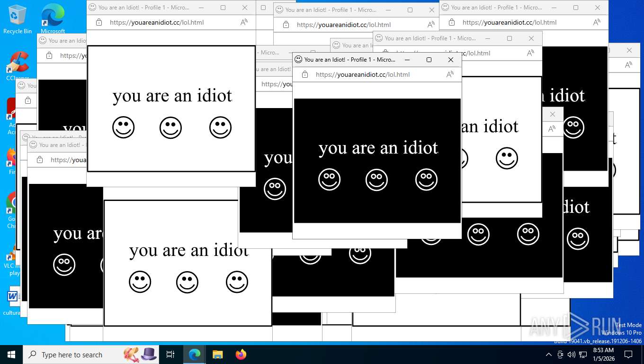Select the Word document icon labeled 'cultura'
Viewport: 644px width, 364px height.
pos(12,301)
